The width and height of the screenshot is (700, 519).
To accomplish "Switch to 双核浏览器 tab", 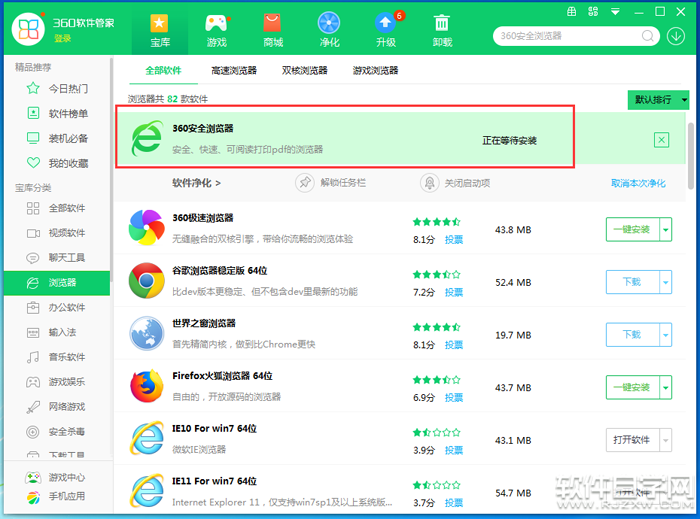I will point(304,71).
